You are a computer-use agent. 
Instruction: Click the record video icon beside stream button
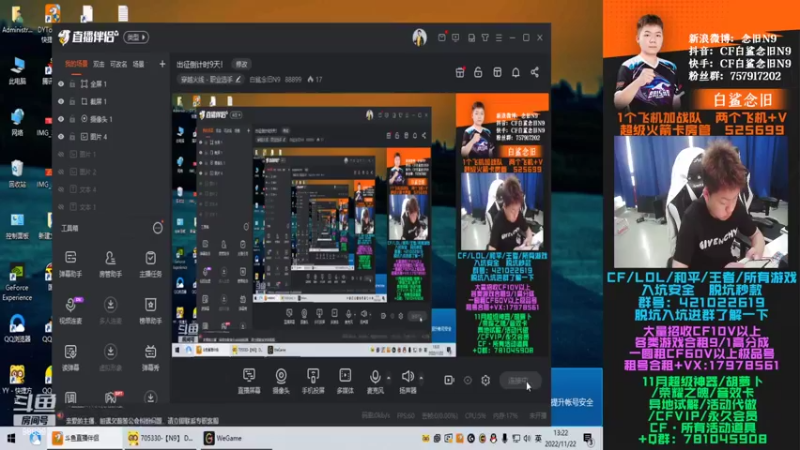(x=449, y=380)
